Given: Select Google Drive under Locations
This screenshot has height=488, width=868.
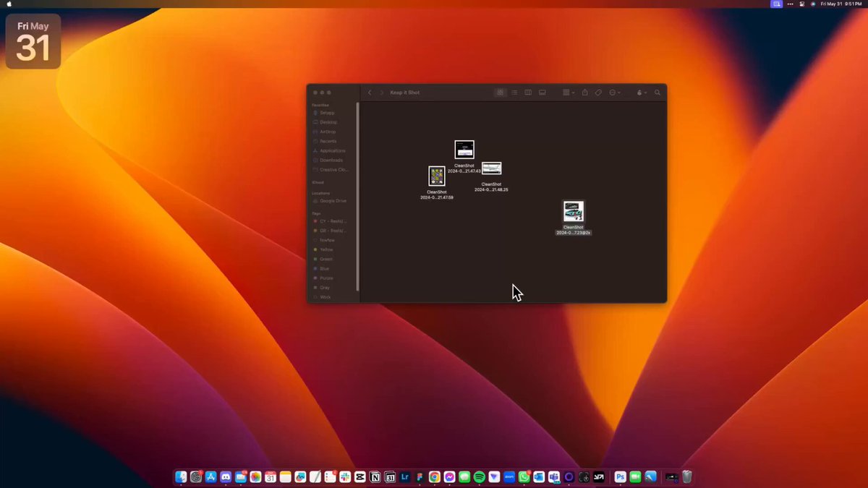Looking at the screenshot, I should (333, 200).
